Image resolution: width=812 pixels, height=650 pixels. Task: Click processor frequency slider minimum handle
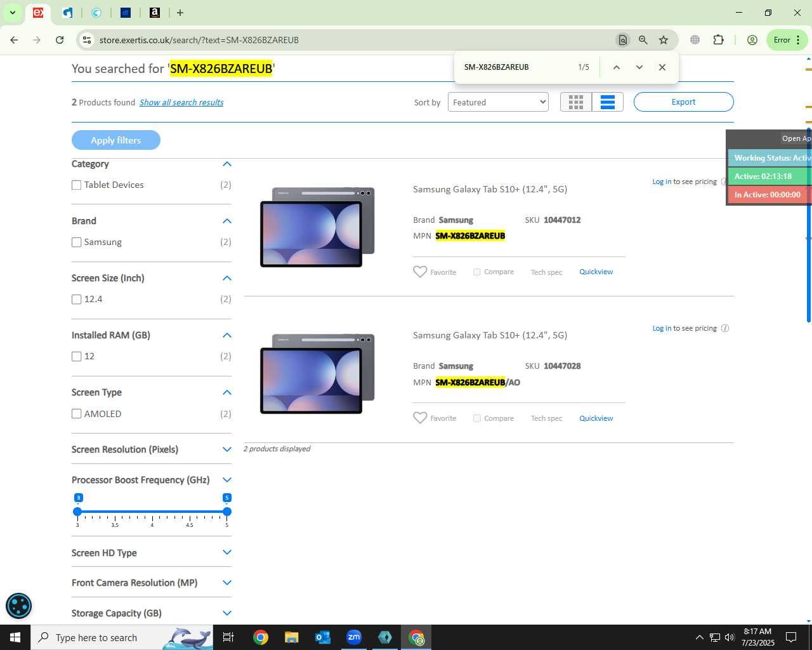(77, 512)
